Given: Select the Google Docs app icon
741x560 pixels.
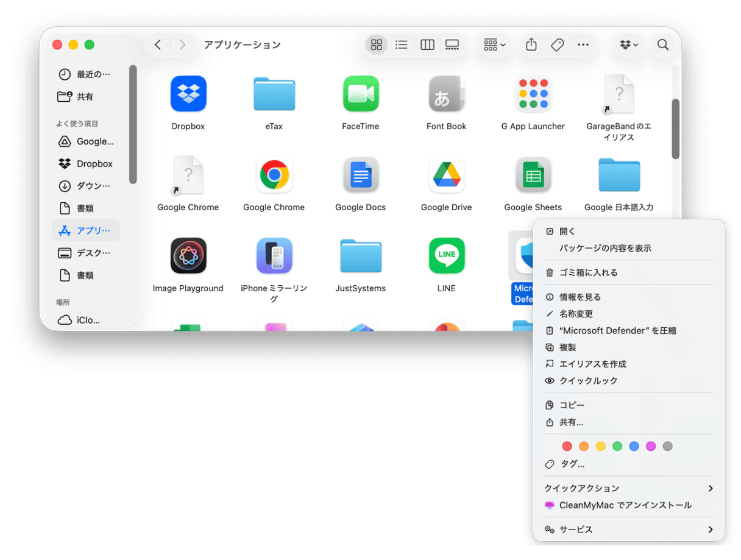Looking at the screenshot, I should tap(361, 175).
